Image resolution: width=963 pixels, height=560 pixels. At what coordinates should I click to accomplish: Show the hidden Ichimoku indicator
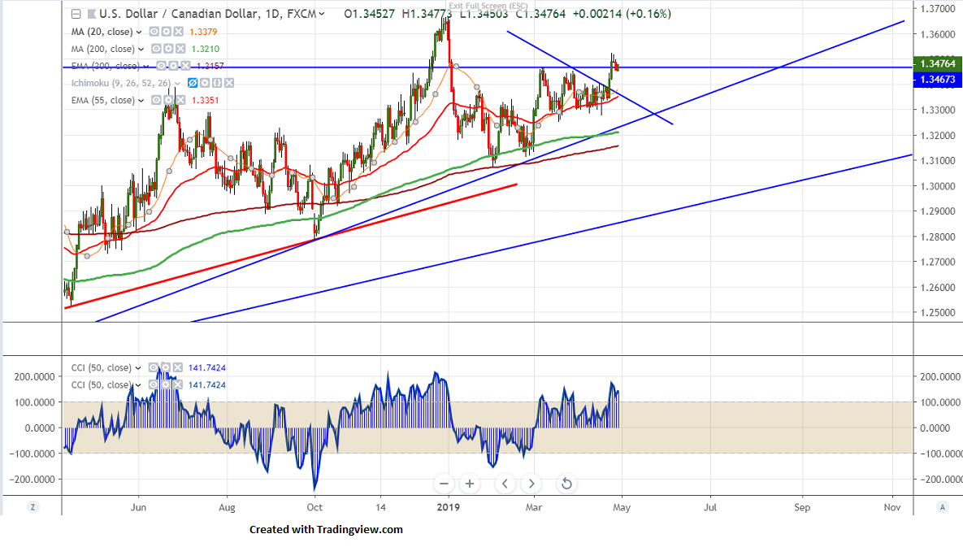[193, 83]
